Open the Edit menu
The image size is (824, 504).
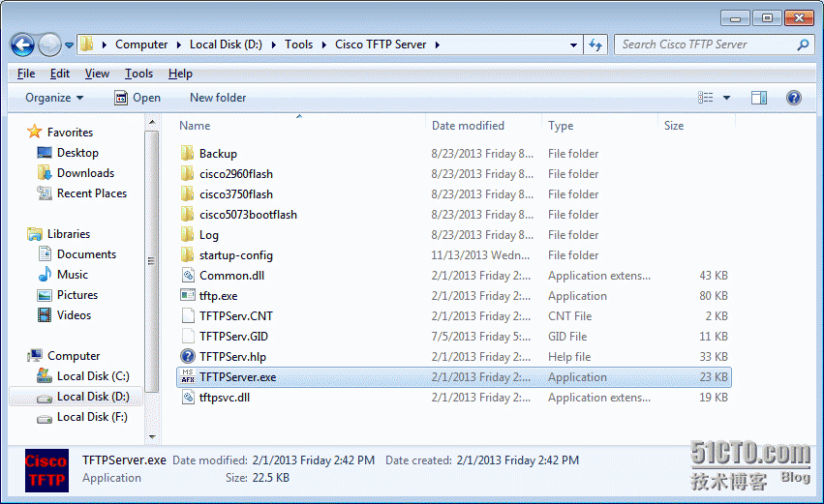tap(59, 74)
